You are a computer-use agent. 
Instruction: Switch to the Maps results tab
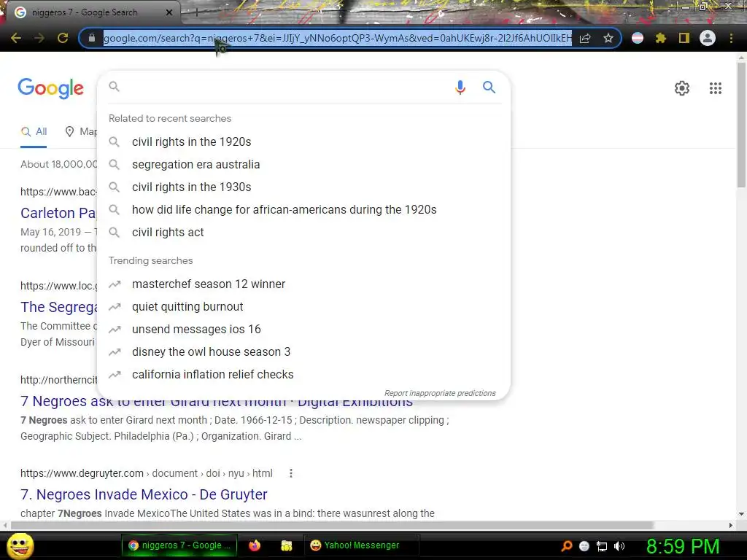pos(81,132)
